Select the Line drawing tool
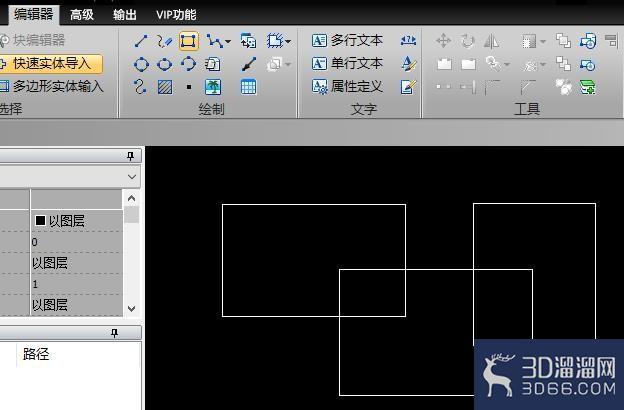 pyautogui.click(x=141, y=41)
